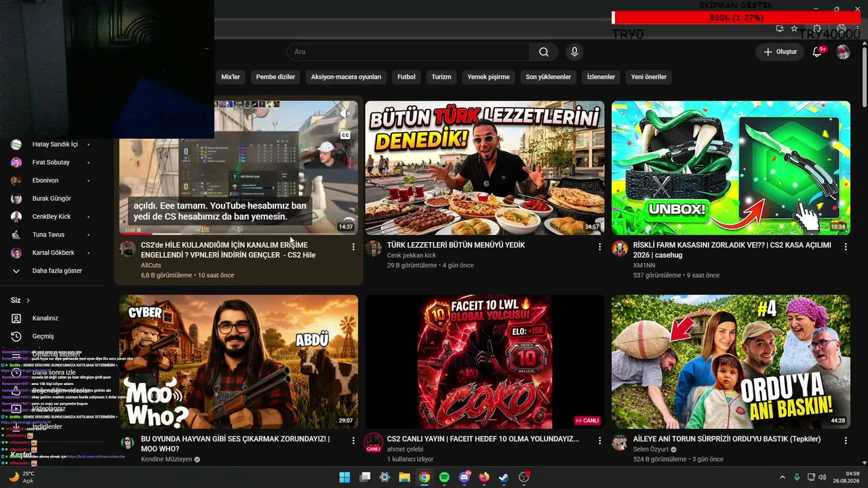Toggle captions on the CS2 video preview
The image size is (868, 488).
click(x=345, y=136)
